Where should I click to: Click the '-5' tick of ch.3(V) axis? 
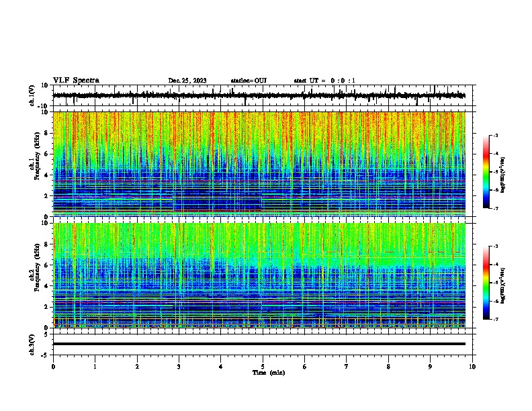[x=45, y=355]
